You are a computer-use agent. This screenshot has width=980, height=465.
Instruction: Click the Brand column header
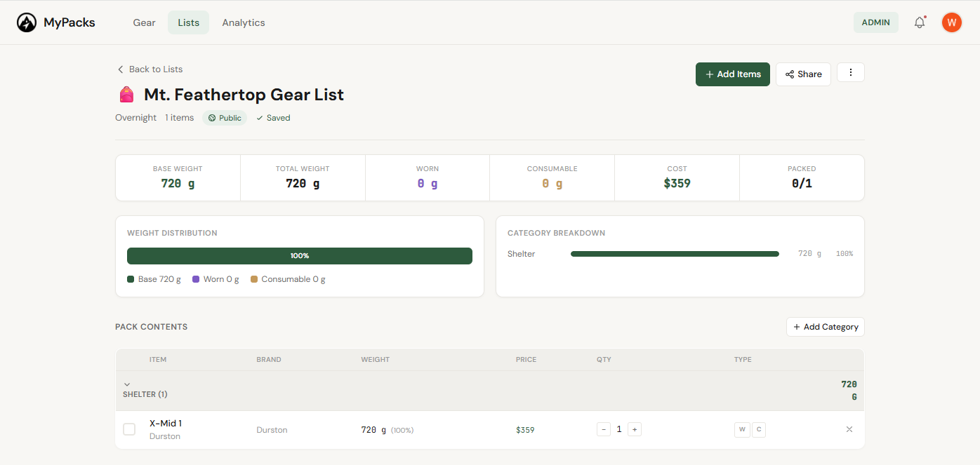click(269, 360)
